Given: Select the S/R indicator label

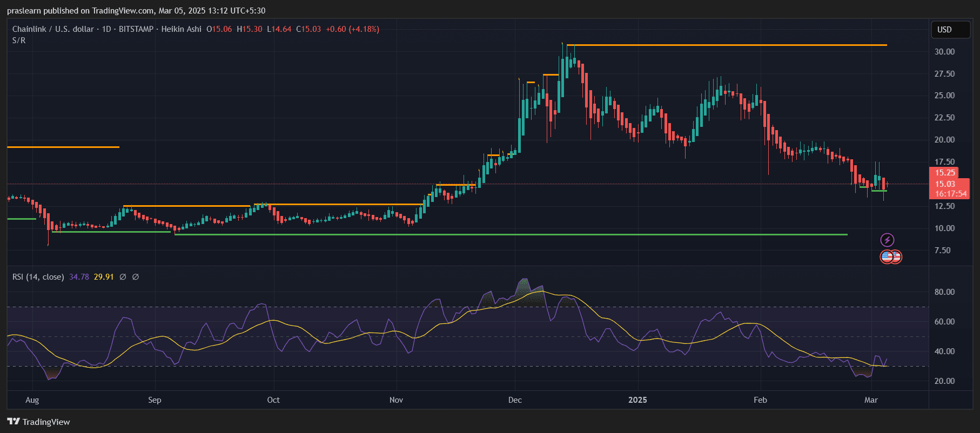Looking at the screenshot, I should [19, 40].
